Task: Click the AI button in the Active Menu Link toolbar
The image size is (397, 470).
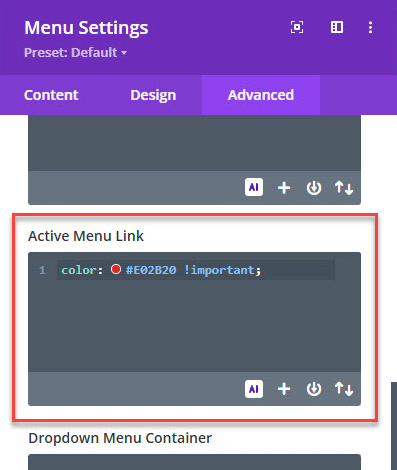Action: 254,389
